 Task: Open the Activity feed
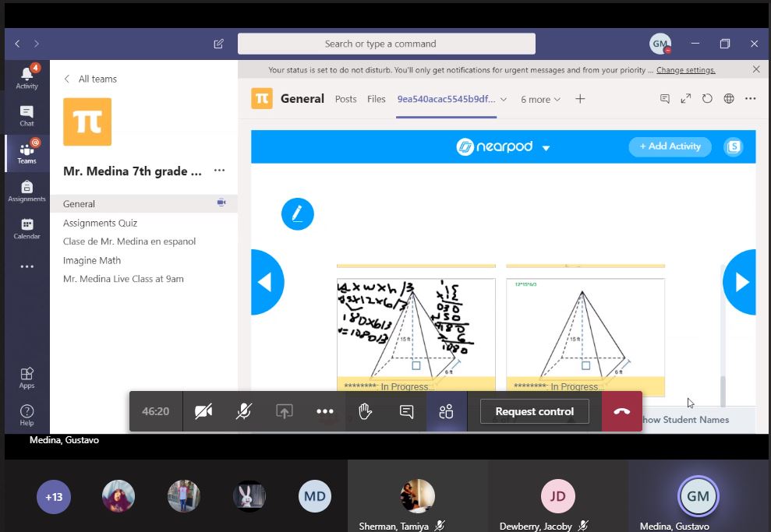click(x=27, y=77)
